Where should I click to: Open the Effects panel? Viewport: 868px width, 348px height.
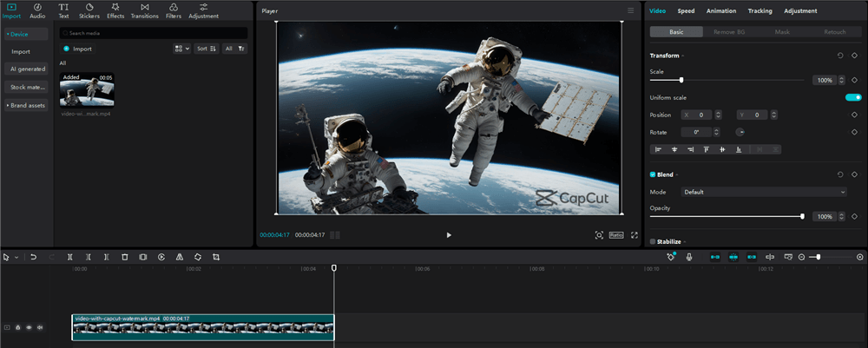pos(115,11)
